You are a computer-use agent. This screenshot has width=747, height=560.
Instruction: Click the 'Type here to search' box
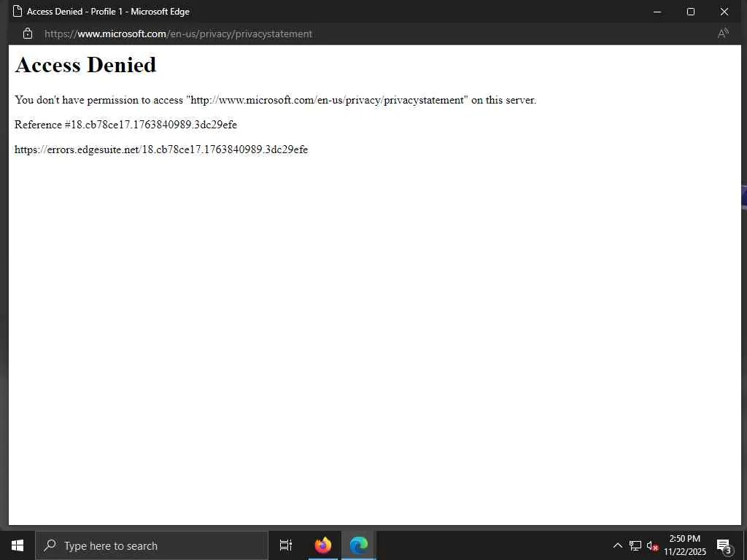(x=152, y=545)
